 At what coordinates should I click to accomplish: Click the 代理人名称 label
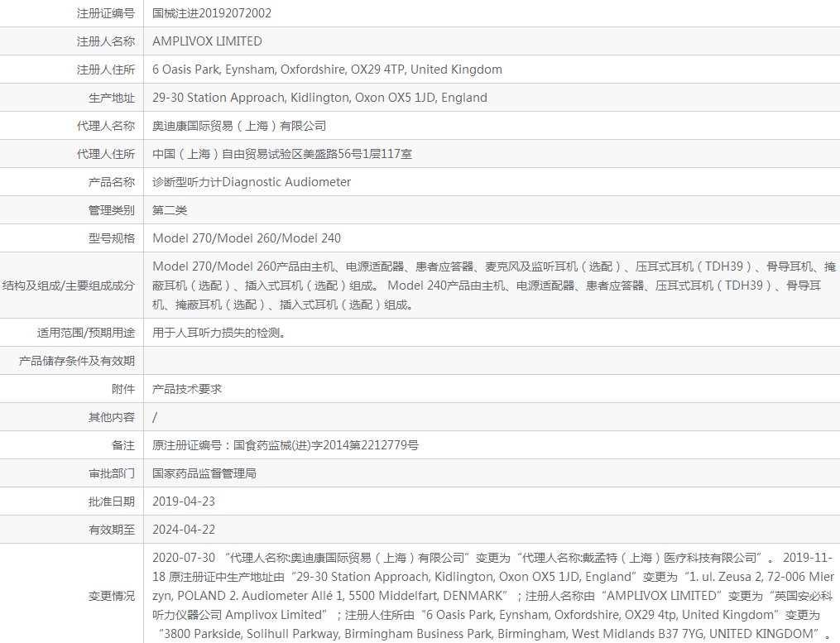106,126
